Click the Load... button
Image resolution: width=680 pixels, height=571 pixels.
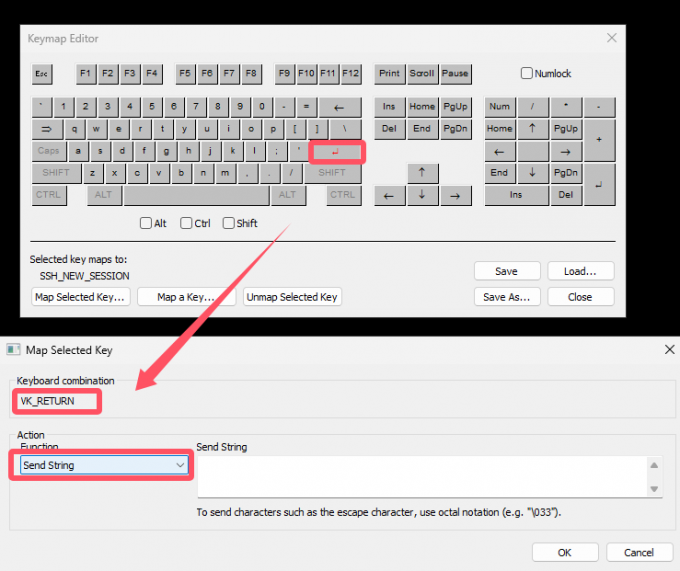pyautogui.click(x=581, y=271)
